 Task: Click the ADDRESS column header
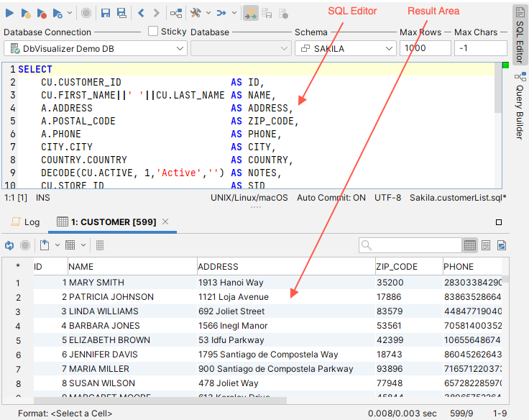pyautogui.click(x=286, y=267)
